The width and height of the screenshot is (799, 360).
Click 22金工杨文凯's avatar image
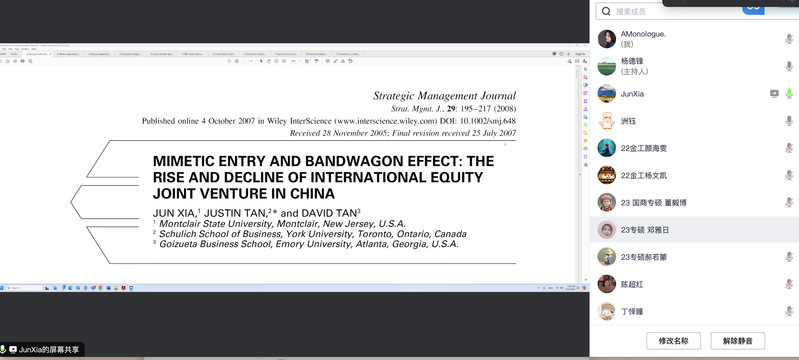606,175
